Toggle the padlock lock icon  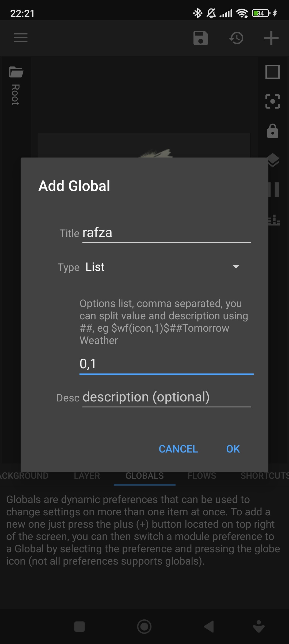[x=272, y=131]
